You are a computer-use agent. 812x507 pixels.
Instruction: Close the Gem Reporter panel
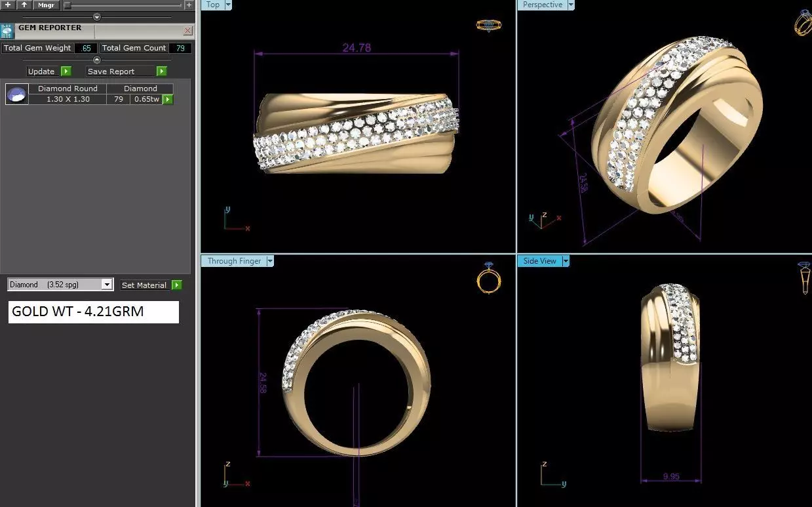187,30
